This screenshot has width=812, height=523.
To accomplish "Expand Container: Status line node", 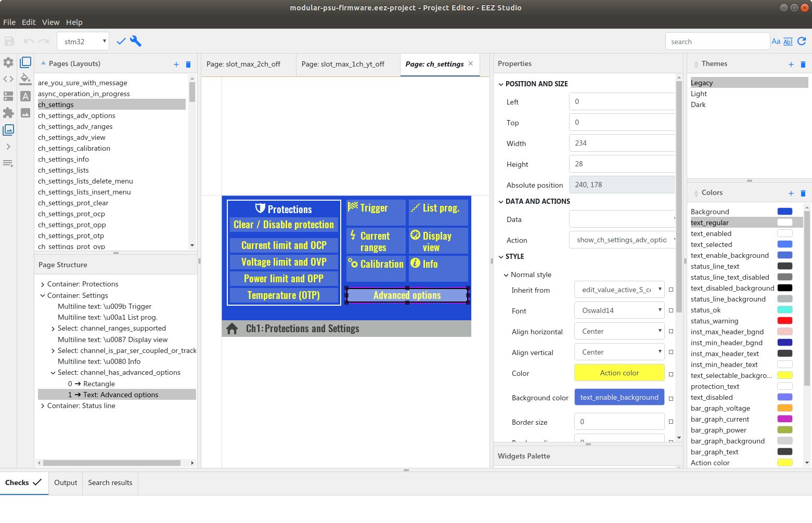I will 43,406.
